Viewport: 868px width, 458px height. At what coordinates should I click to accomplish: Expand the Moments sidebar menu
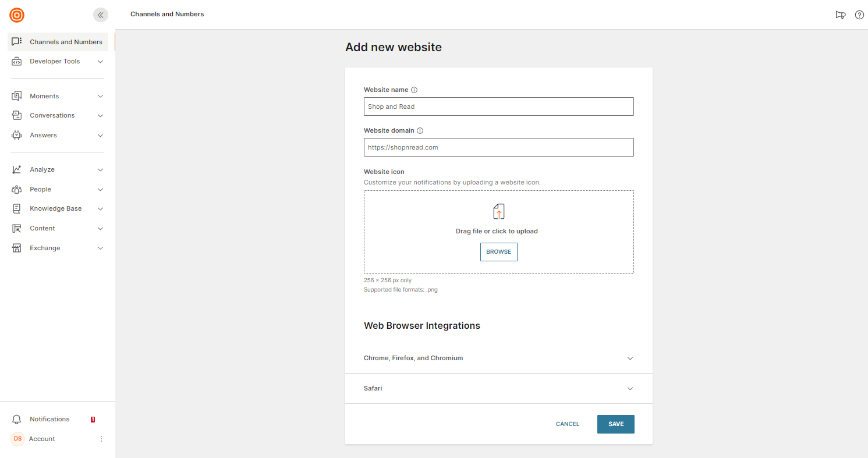click(58, 96)
